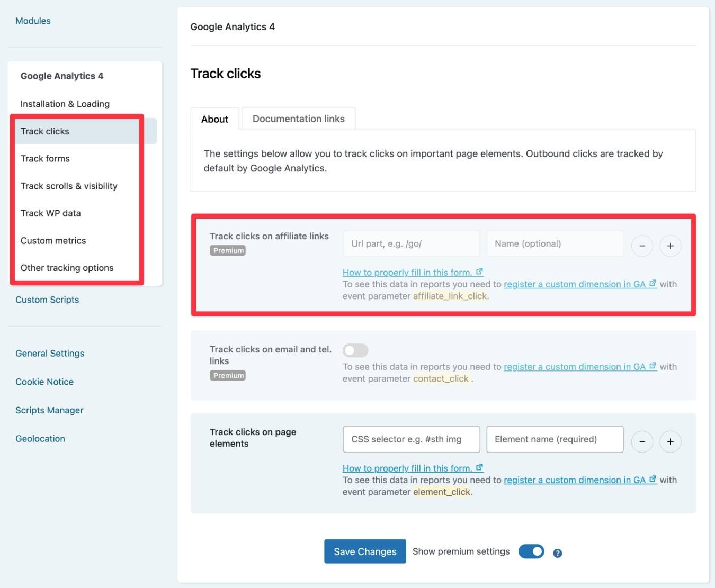Open General Settings
This screenshot has height=588, width=715.
pos(50,353)
